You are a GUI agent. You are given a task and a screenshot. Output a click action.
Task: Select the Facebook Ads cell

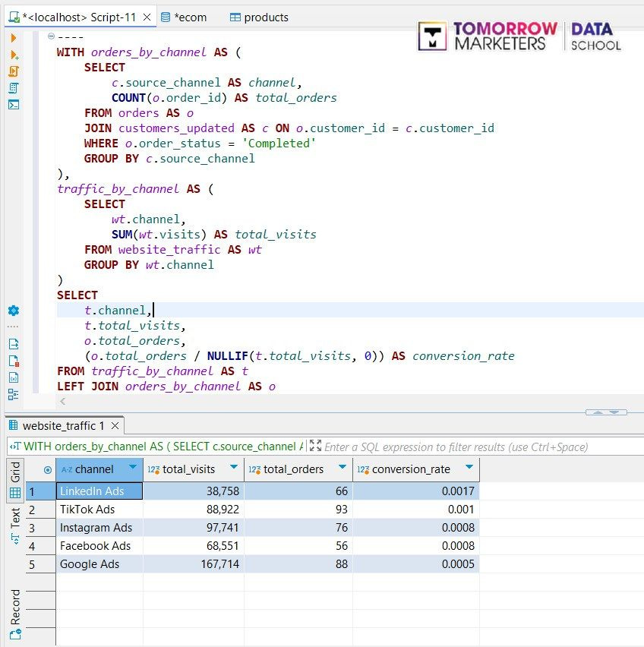99,546
